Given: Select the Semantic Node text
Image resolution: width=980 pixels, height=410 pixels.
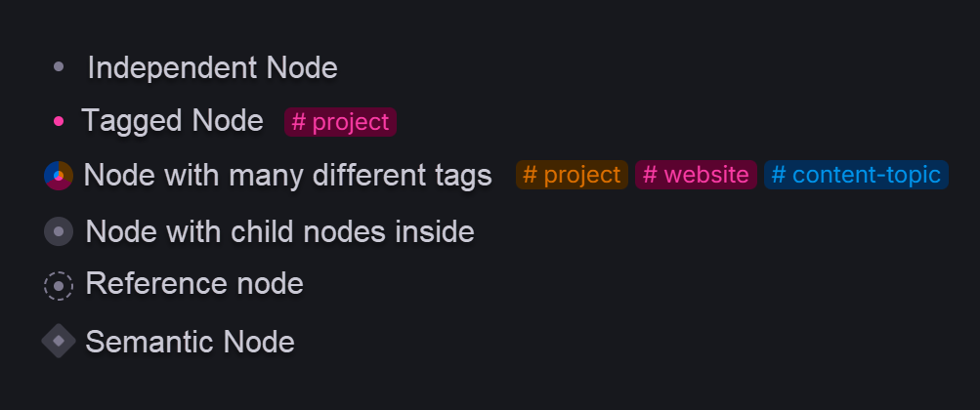Looking at the screenshot, I should point(190,342).
